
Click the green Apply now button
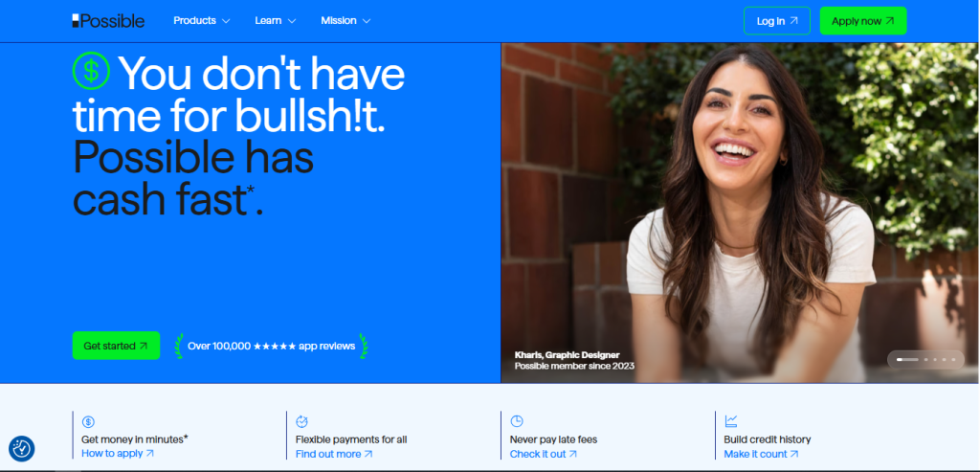(x=863, y=21)
